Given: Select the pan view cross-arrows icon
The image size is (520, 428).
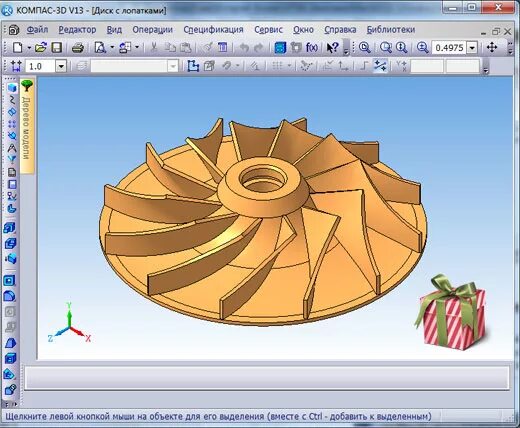Looking at the screenshot, I should 492,47.
